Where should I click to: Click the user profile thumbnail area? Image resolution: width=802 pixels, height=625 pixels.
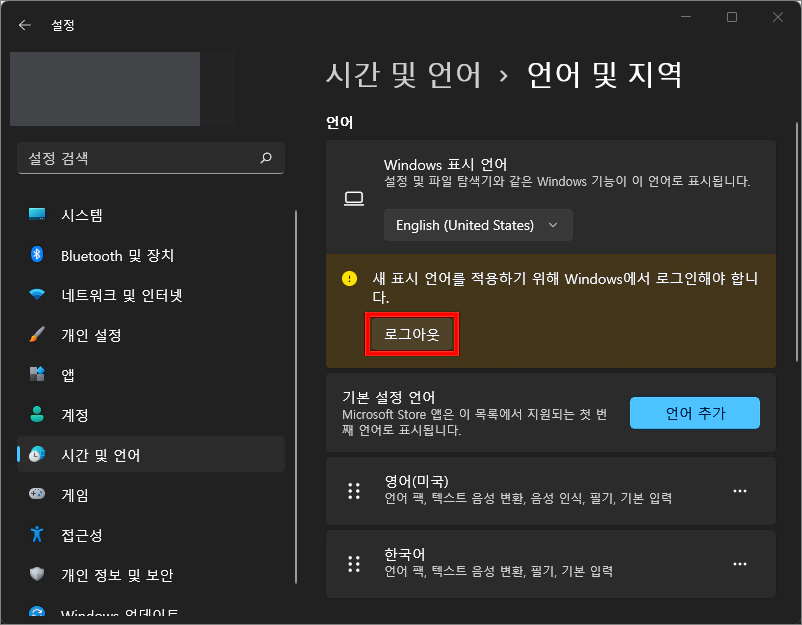(x=105, y=88)
